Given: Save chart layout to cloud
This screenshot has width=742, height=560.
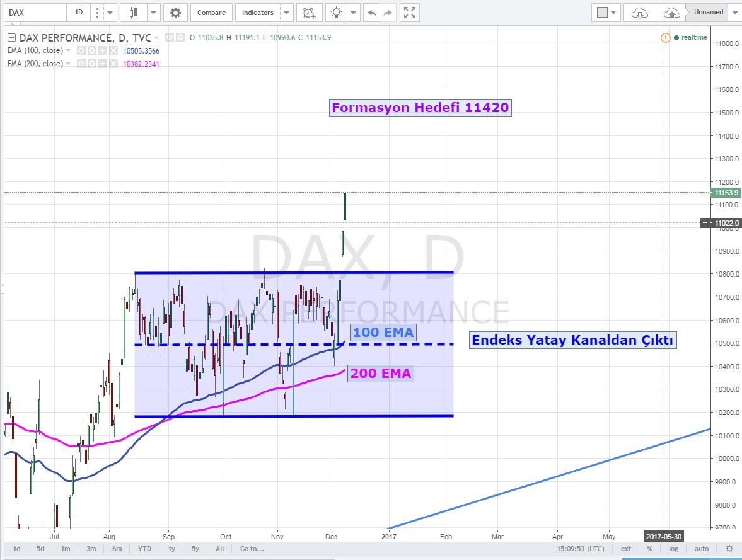Looking at the screenshot, I should (673, 13).
